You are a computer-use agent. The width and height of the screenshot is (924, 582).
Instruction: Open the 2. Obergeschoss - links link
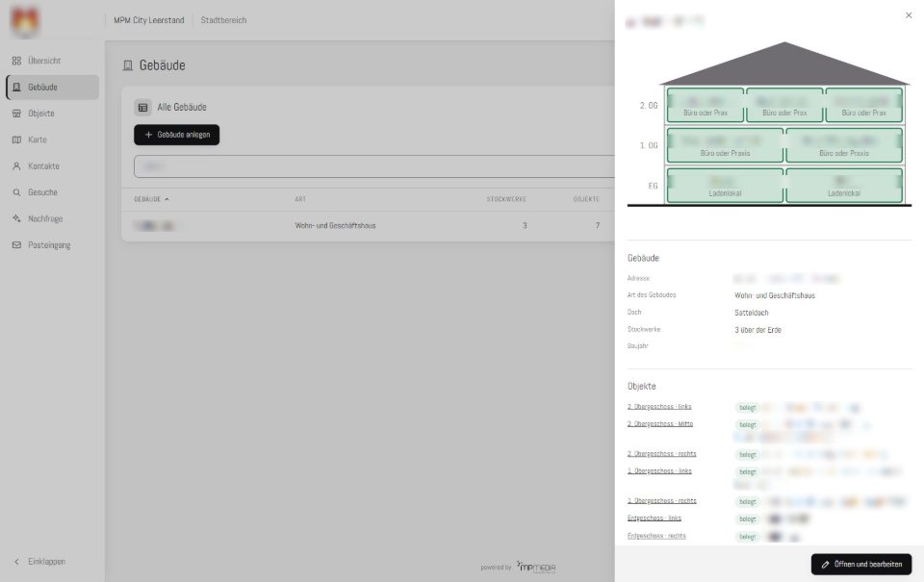point(659,407)
